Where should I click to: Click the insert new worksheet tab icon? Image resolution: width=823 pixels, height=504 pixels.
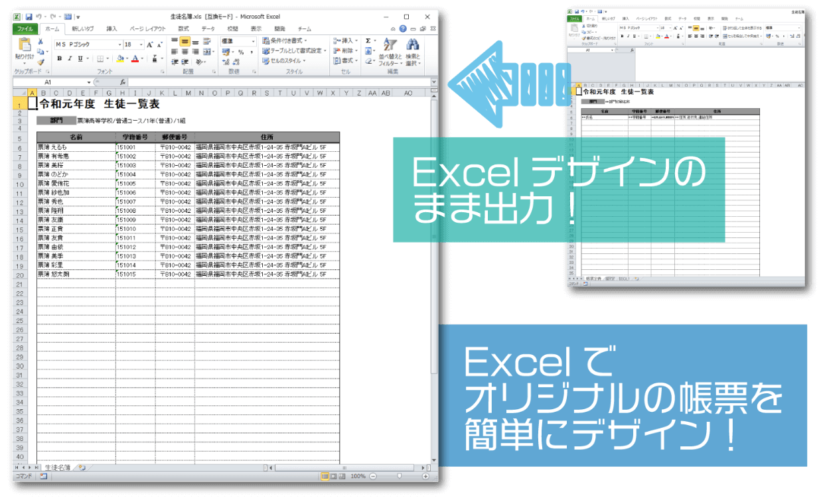[82, 468]
